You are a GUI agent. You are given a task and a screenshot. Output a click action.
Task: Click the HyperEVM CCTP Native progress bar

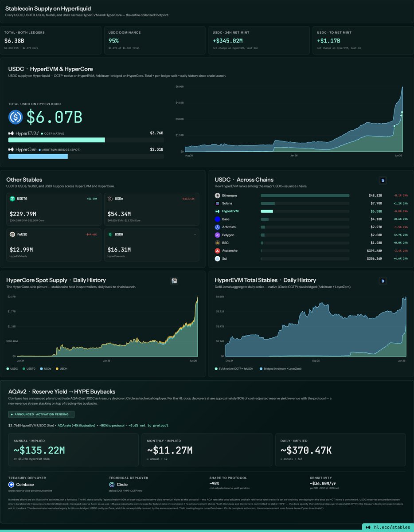point(86,140)
